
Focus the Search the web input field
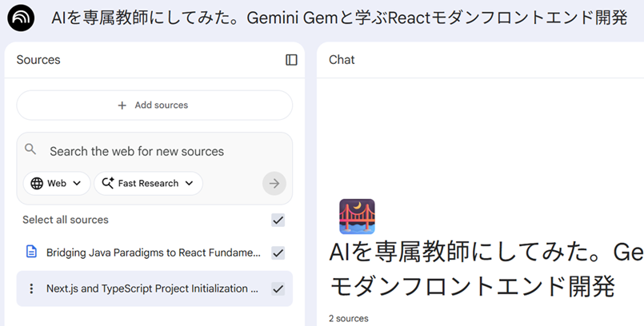tap(152, 151)
